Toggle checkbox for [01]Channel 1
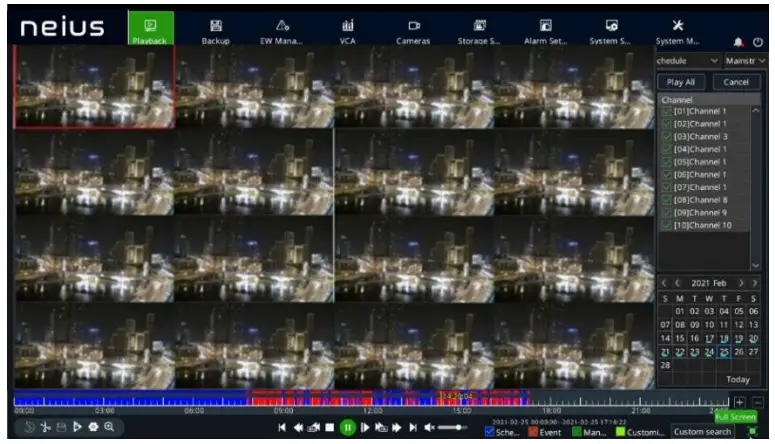 [667, 111]
